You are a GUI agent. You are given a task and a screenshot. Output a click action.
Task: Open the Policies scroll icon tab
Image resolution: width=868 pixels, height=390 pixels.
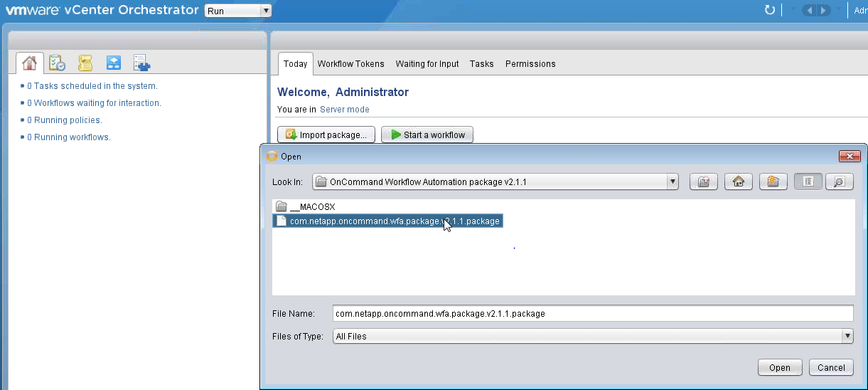85,63
